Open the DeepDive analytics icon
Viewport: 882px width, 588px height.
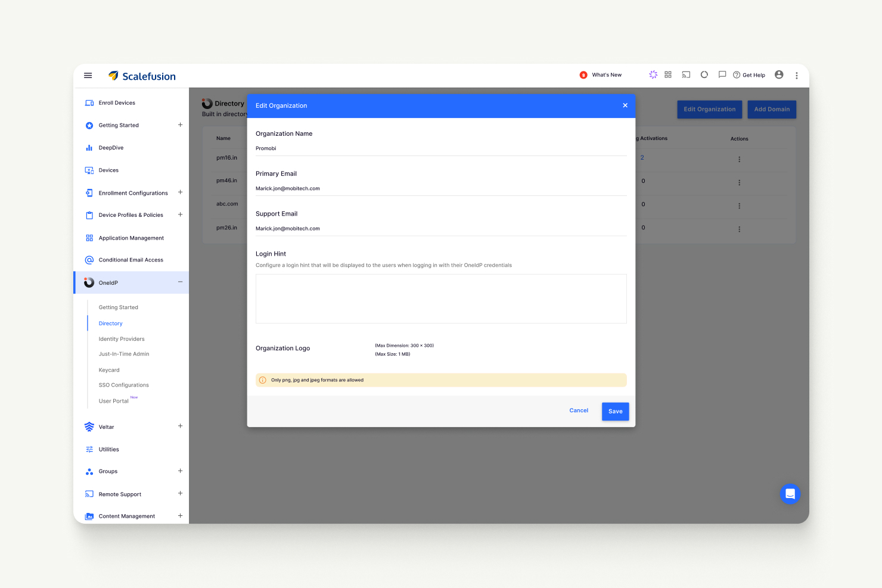pyautogui.click(x=88, y=147)
